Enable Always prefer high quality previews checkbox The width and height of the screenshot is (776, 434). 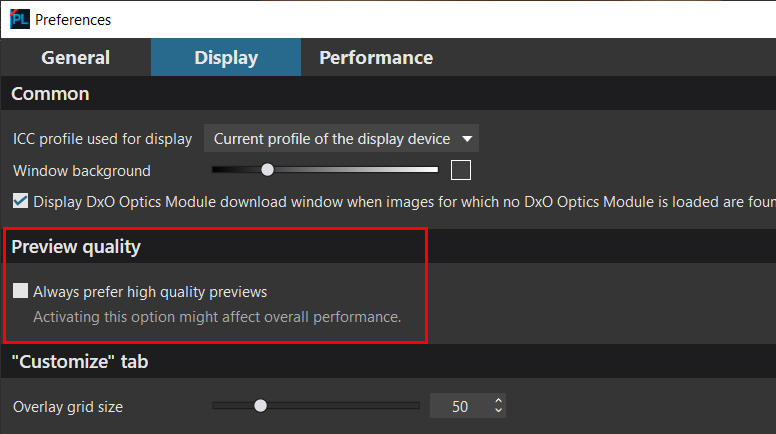pos(20,291)
